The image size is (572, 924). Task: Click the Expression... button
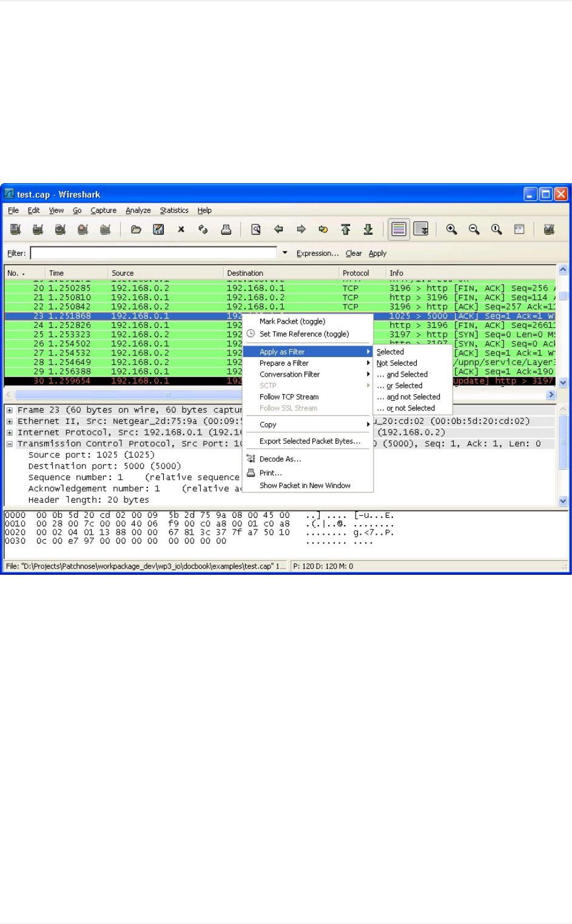click(x=317, y=253)
